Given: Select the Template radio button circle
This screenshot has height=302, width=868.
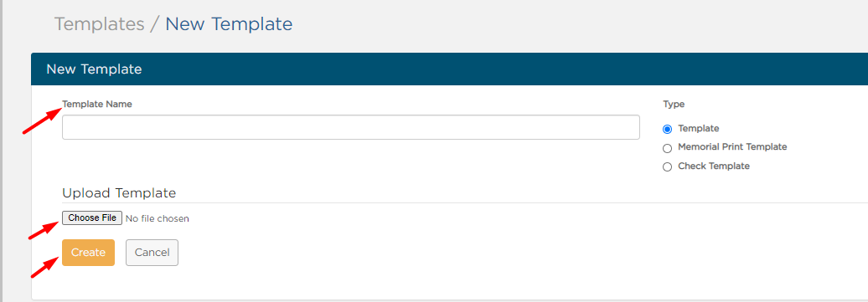Looking at the screenshot, I should click(x=667, y=130).
